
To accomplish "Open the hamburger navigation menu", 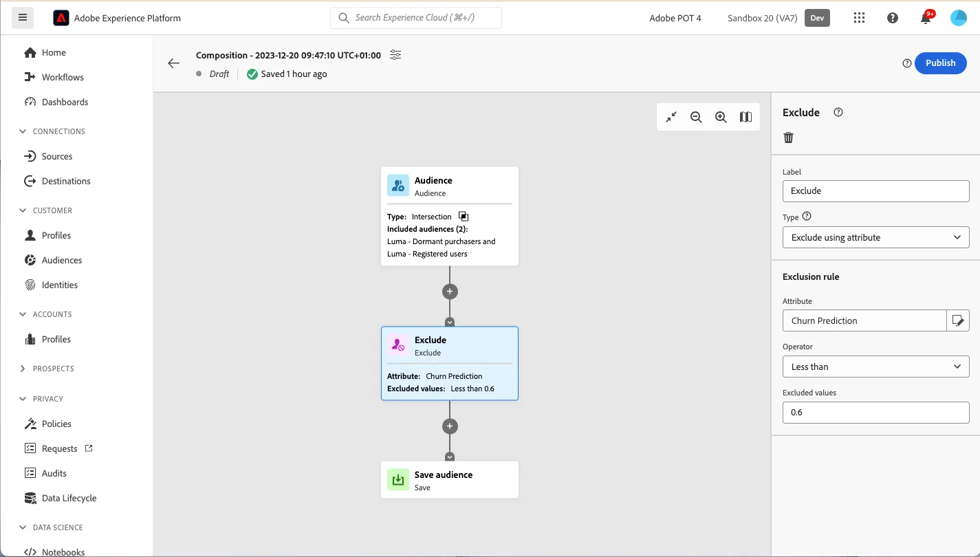I will pos(23,18).
